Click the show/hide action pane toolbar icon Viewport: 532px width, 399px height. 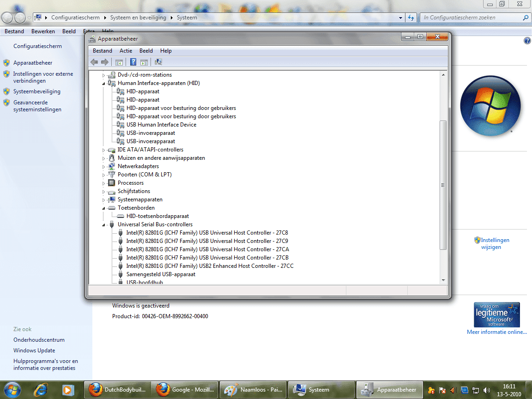coord(144,62)
